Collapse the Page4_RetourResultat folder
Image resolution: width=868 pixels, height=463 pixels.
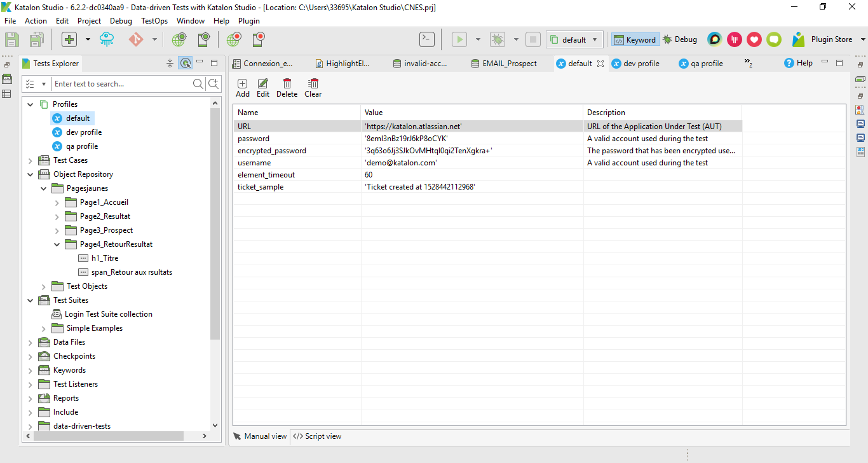point(57,244)
